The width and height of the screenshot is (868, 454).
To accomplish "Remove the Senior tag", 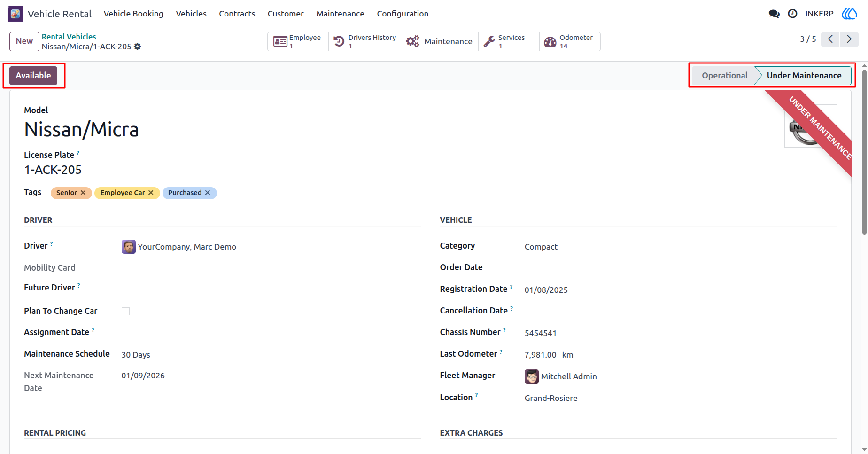I will point(83,193).
